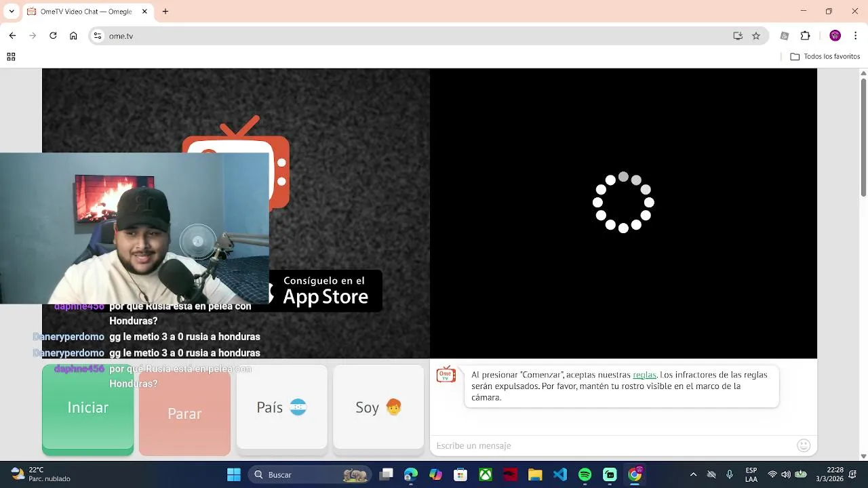Open the emoji picker in chat
Image resolution: width=868 pixels, height=488 pixels.
click(804, 445)
